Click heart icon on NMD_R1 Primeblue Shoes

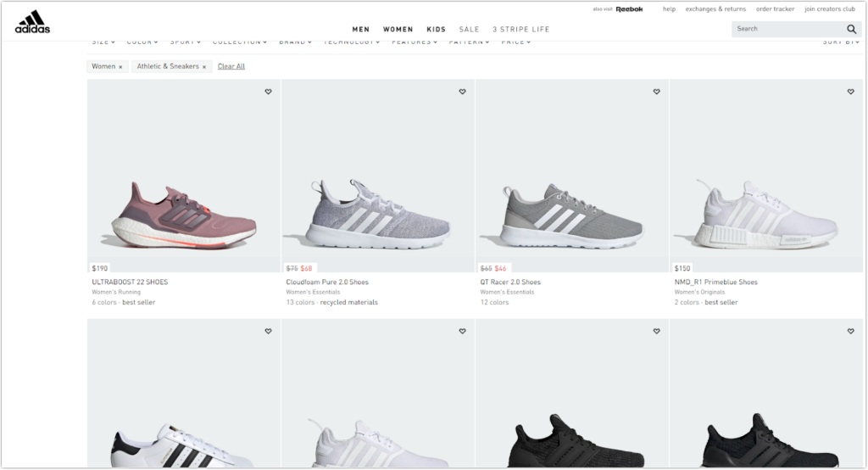coord(851,92)
